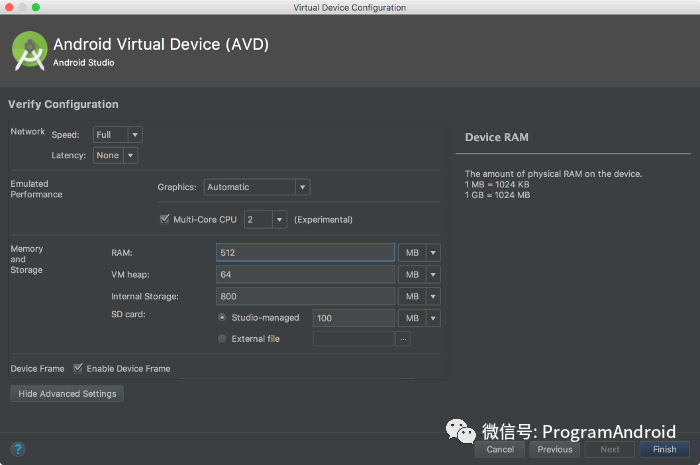Focus the VM heap field showing 64

(305, 274)
